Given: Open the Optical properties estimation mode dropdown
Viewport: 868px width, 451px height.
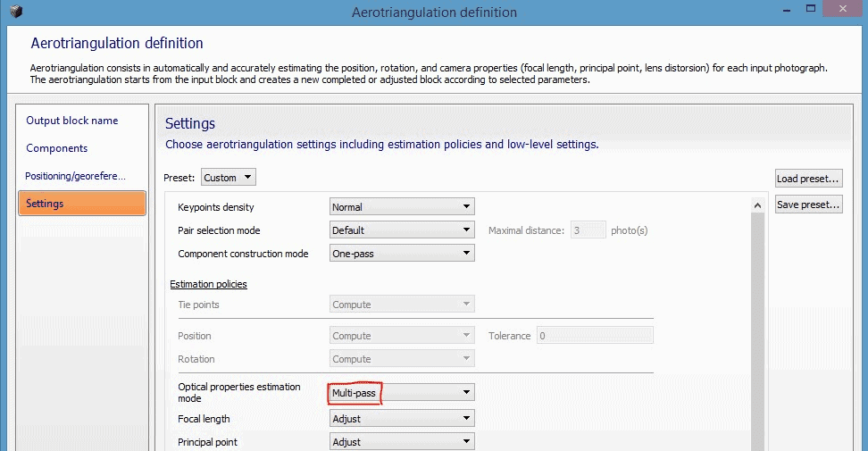Looking at the screenshot, I should (402, 392).
